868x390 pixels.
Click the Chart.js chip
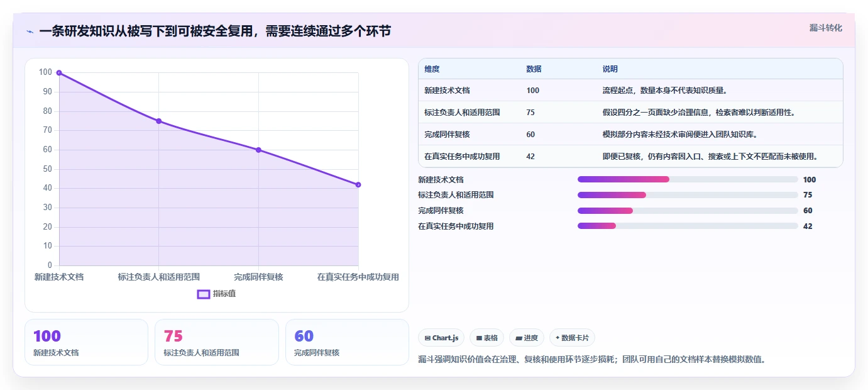[441, 338]
